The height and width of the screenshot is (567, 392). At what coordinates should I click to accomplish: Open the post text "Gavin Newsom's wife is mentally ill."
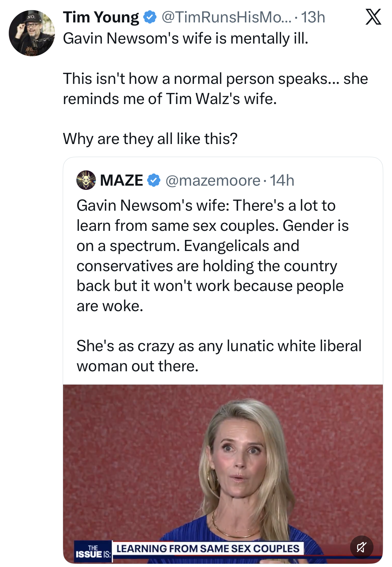pyautogui.click(x=186, y=38)
